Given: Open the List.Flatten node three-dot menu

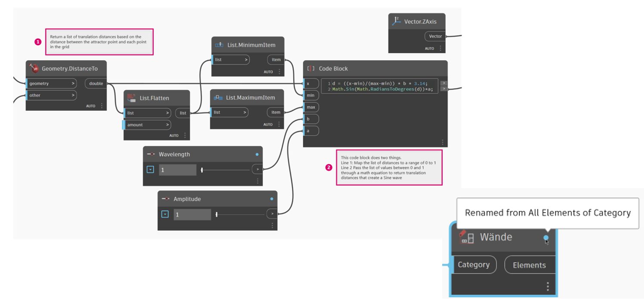Looking at the screenshot, I should click(x=185, y=135).
